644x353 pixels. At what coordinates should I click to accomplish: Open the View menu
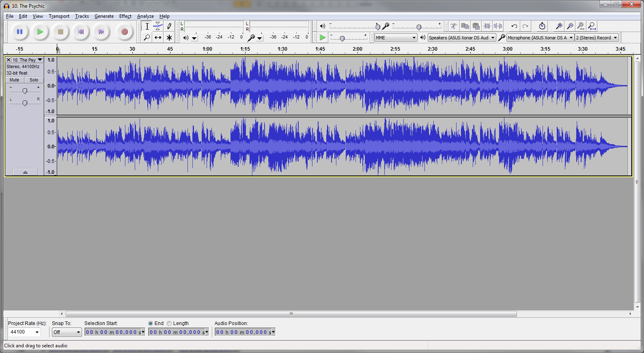click(x=38, y=16)
